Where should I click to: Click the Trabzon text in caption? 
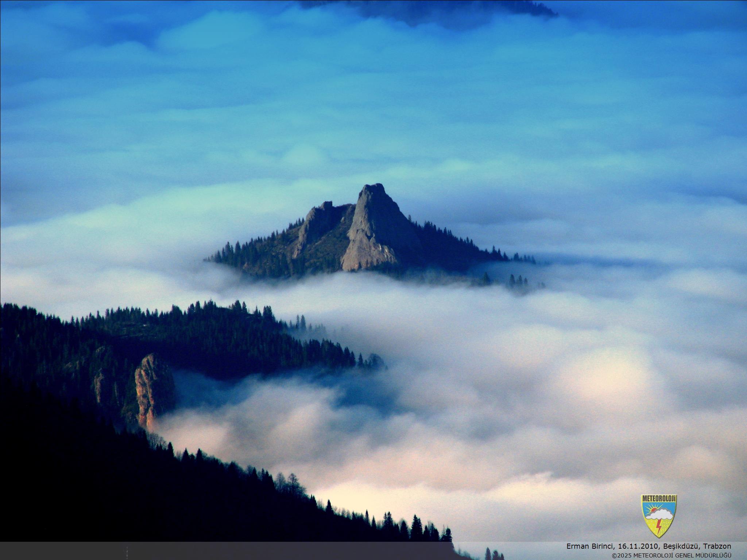pyautogui.click(x=718, y=547)
